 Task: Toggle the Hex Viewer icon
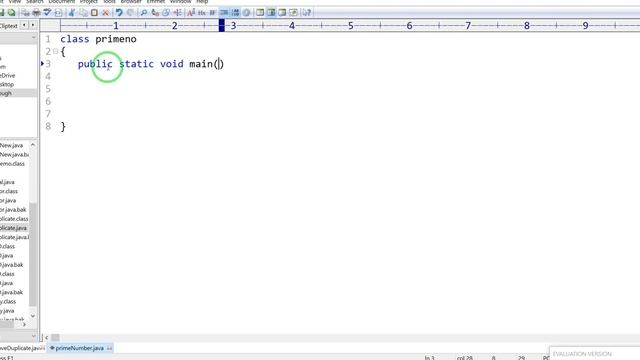(x=202, y=13)
